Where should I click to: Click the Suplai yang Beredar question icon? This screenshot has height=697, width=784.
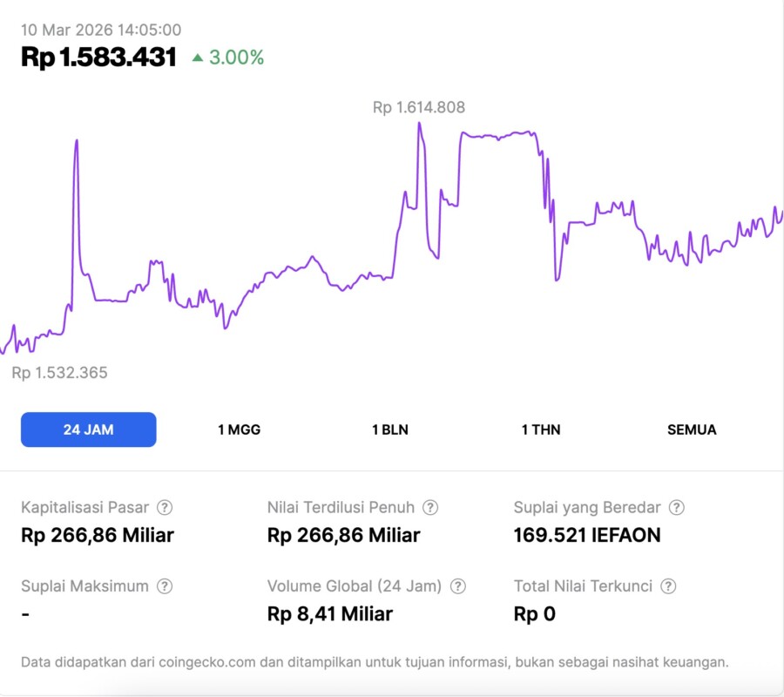(x=676, y=507)
